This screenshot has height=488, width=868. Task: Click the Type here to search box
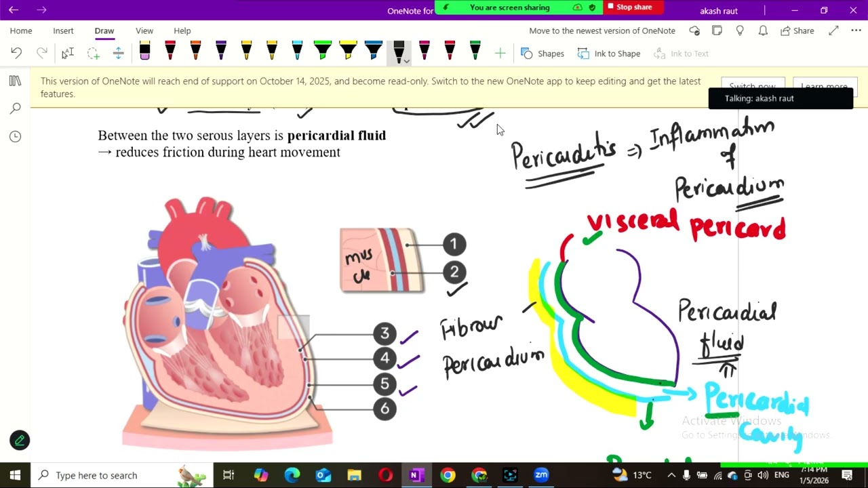tap(122, 475)
